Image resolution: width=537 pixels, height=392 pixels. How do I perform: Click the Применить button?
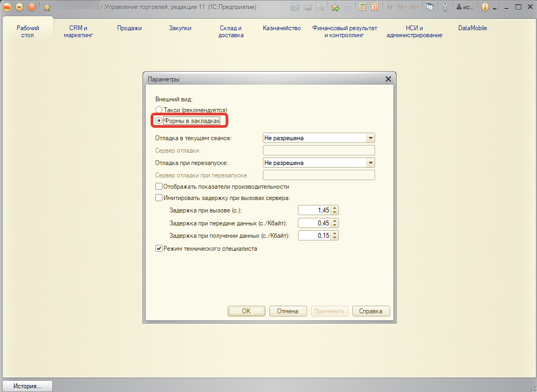click(329, 311)
